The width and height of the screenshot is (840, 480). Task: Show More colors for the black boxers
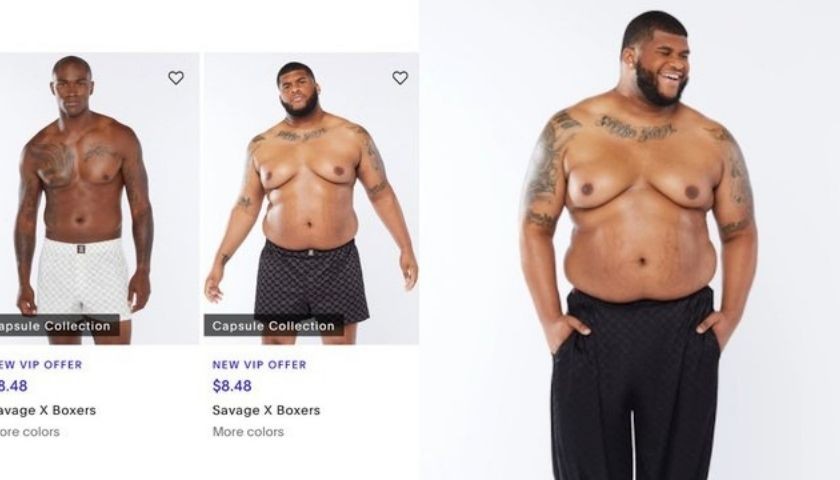point(248,432)
